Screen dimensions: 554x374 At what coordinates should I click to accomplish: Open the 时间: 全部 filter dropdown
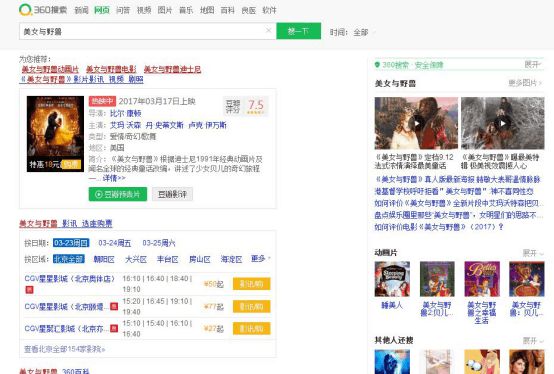pos(353,32)
